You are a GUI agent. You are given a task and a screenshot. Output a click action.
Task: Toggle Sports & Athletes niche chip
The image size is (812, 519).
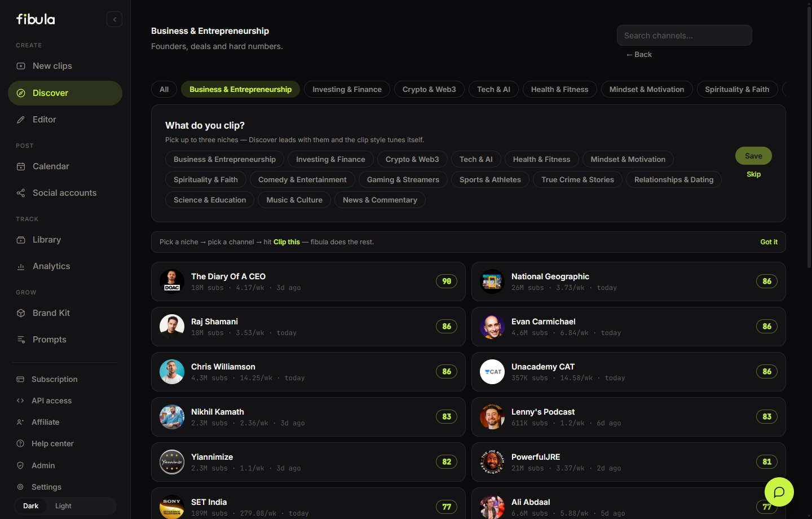(490, 179)
